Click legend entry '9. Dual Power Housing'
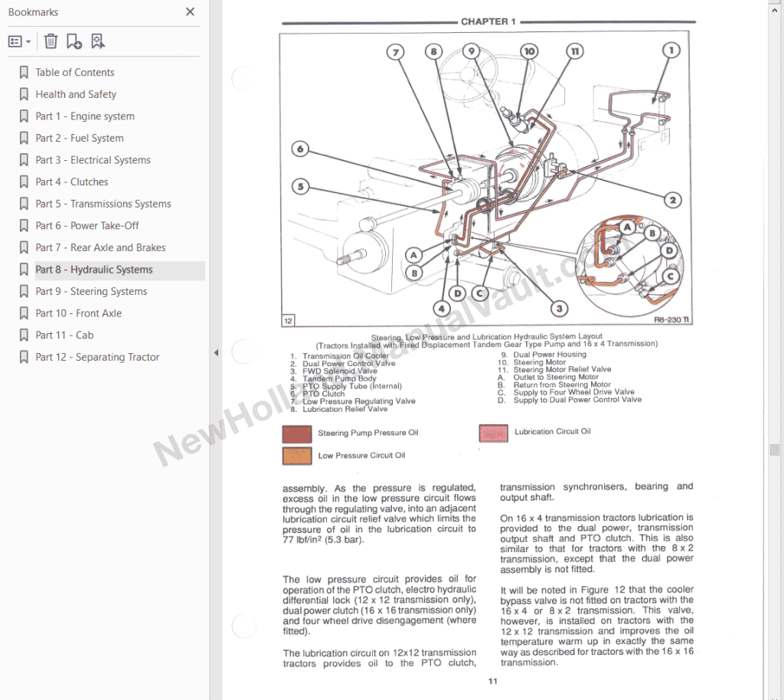The width and height of the screenshot is (784, 700). [x=544, y=355]
